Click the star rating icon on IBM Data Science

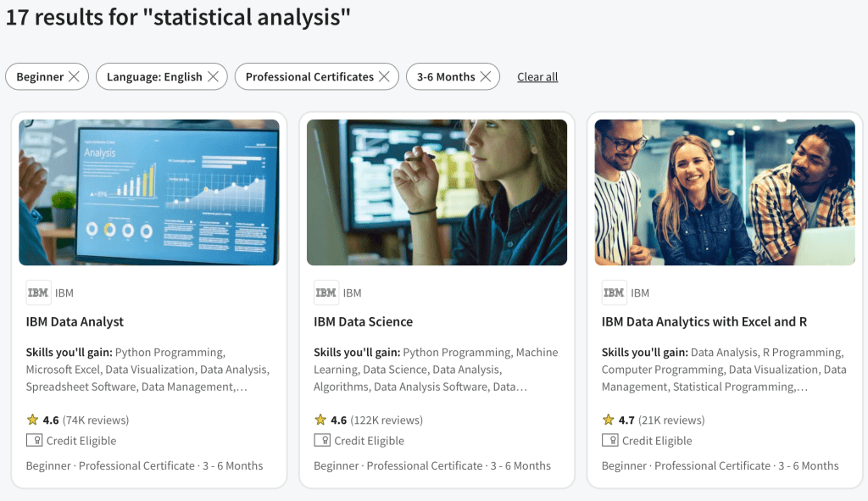[x=320, y=420]
